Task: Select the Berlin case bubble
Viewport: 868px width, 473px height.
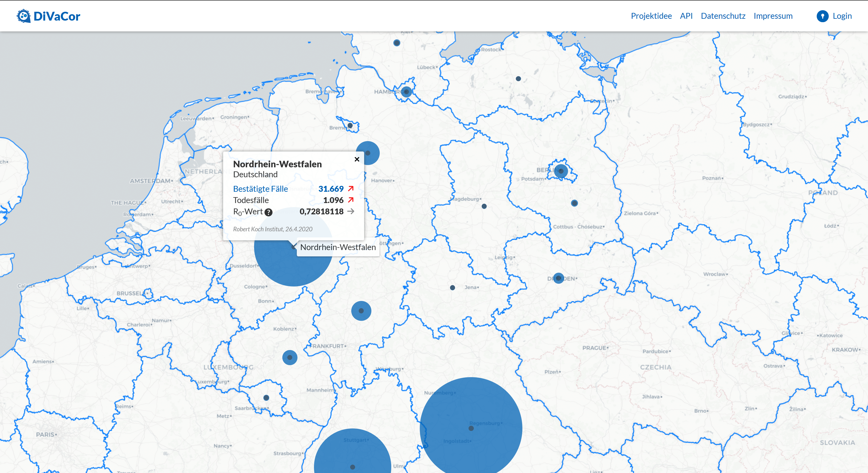Action: (x=561, y=171)
